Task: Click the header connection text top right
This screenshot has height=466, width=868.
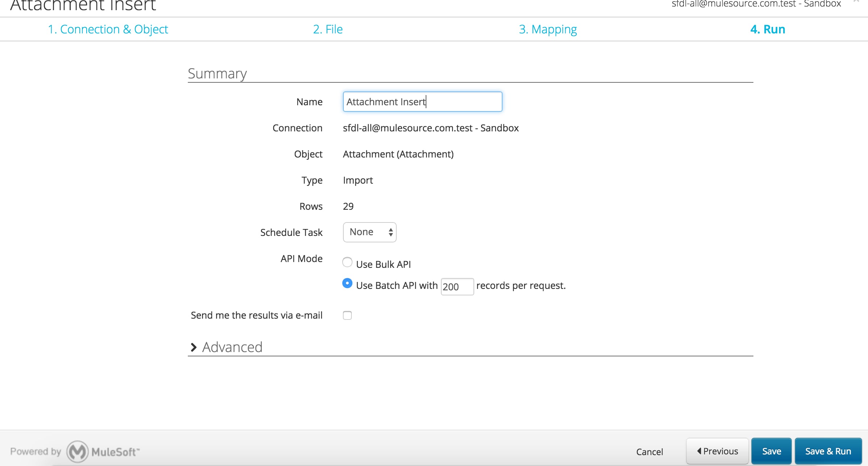Action: [756, 4]
